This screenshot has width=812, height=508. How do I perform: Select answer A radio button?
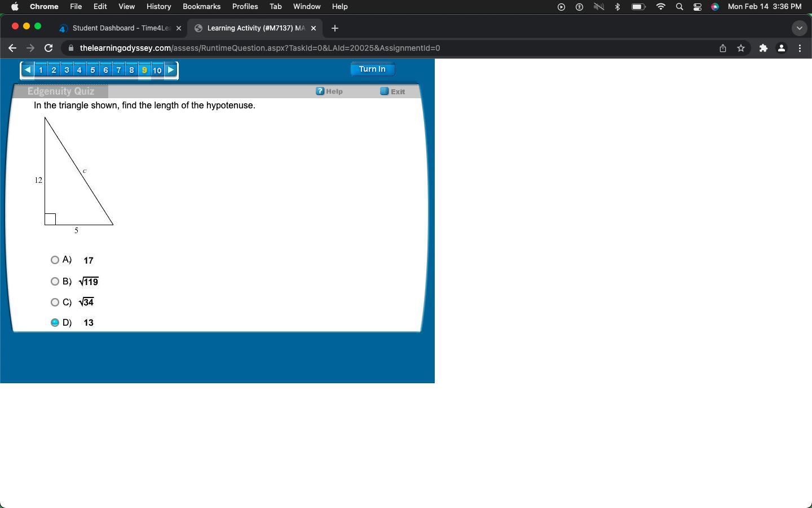point(55,260)
